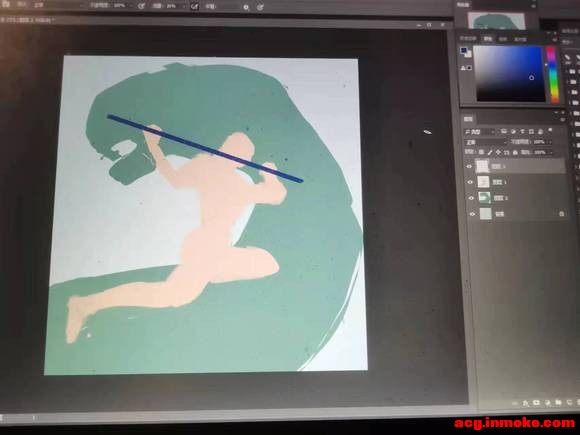Create new adjustment layer icon
This screenshot has width=580, height=435.
coord(547,402)
